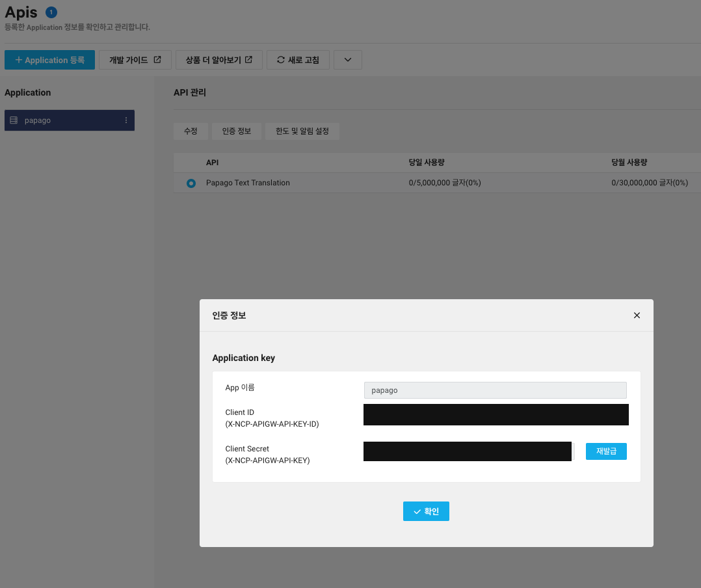The height and width of the screenshot is (588, 701).
Task: Click the 당월 사용량 column header
Action: pyautogui.click(x=629, y=163)
